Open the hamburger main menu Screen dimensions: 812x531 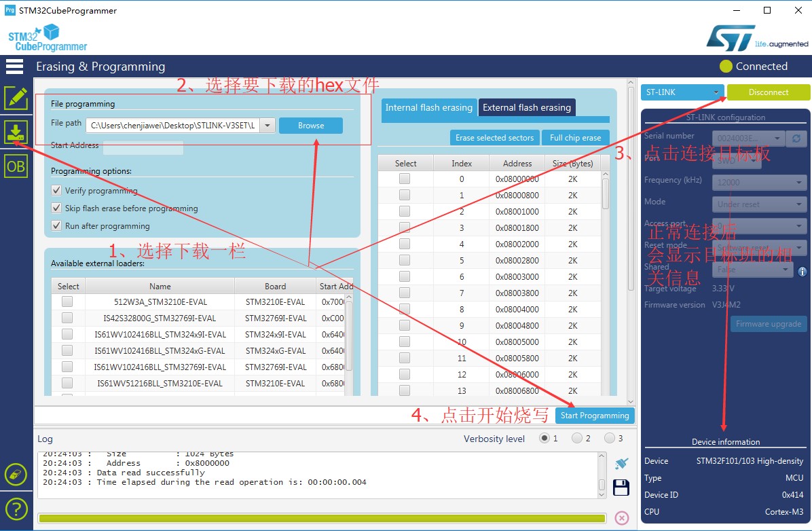coord(14,67)
